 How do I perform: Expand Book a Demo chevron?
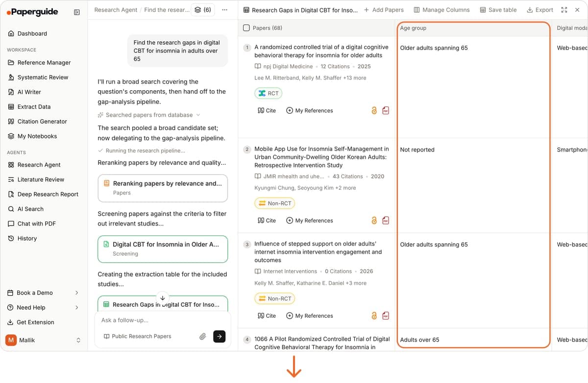tap(77, 293)
